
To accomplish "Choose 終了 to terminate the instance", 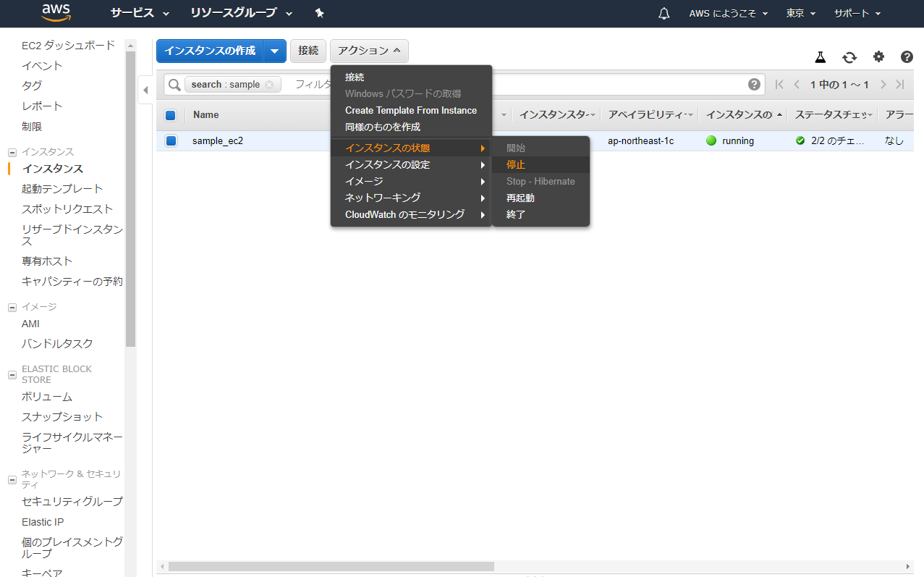I will [x=541, y=214].
